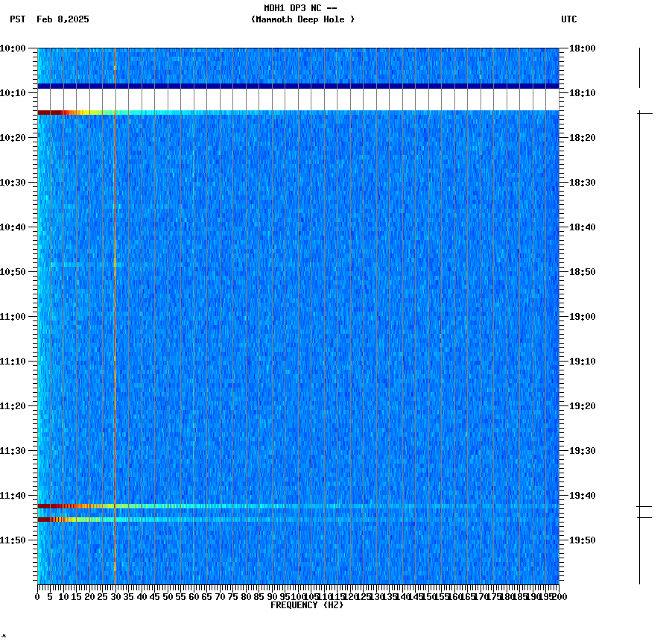Click the yellow vertical line near 30 Hz
The width and height of the screenshot is (672, 644).
click(114, 335)
